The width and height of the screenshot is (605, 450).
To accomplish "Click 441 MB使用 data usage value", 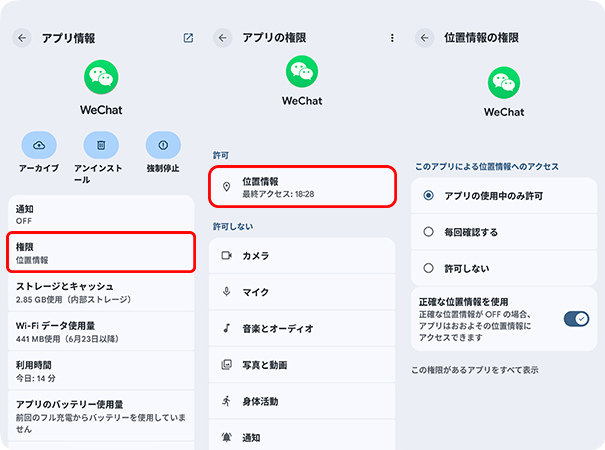I will pos(67,339).
